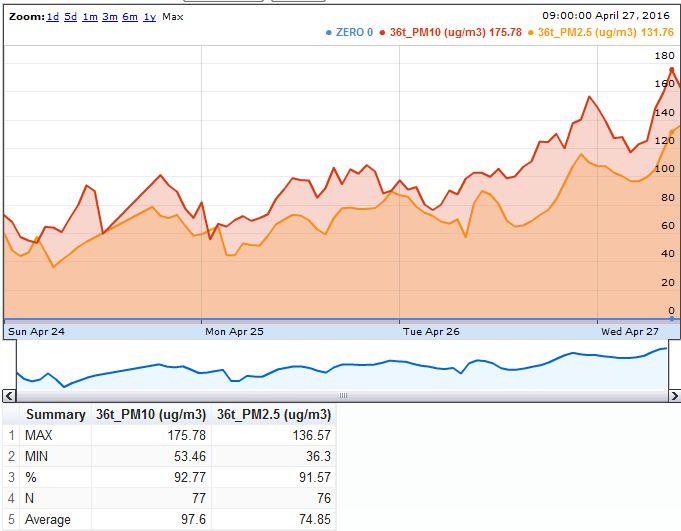Click the blue overview line in range selector
The width and height of the screenshot is (681, 531).
300,366
